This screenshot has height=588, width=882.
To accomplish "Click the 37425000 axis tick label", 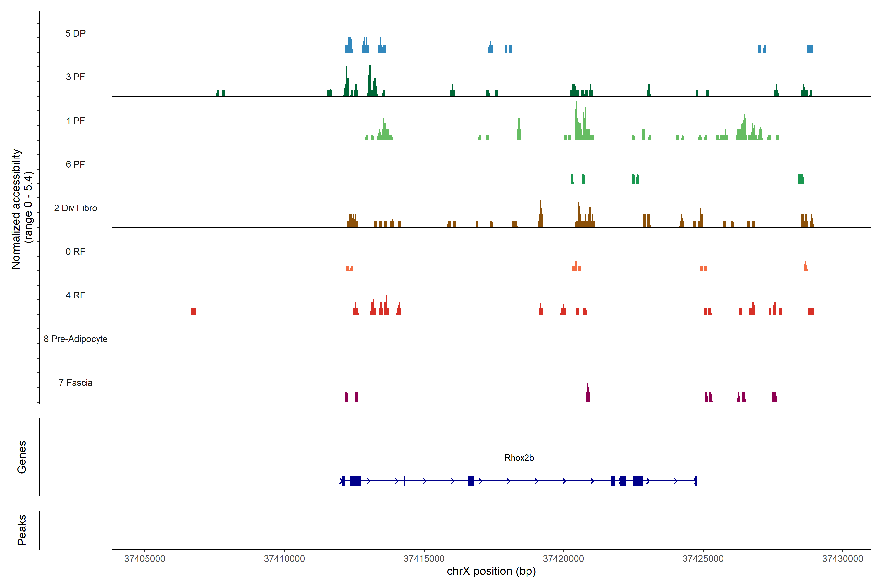I will pos(703,558).
